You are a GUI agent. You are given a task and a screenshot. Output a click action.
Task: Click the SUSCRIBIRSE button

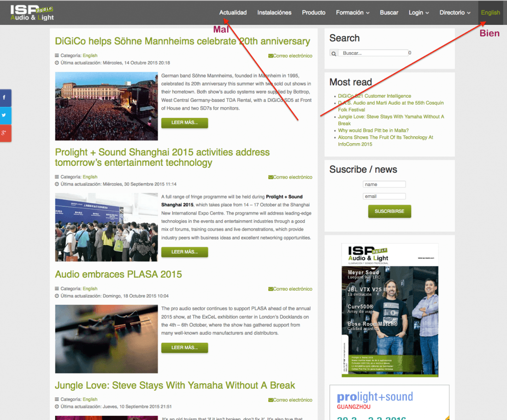(389, 211)
